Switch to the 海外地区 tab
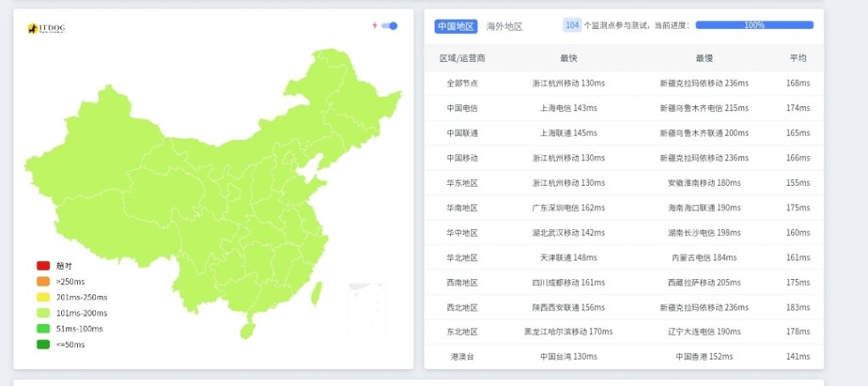The width and height of the screenshot is (868, 386). point(504,26)
